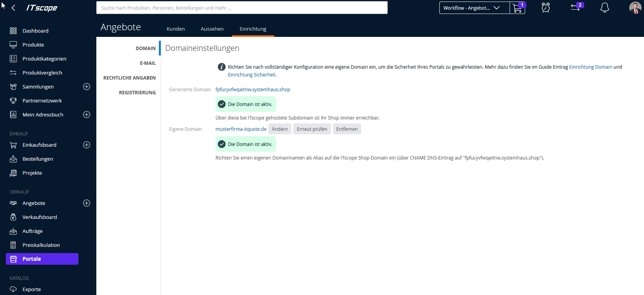Image resolution: width=644 pixels, height=295 pixels.
Task: Click the user profile avatar
Action: pyautogui.click(x=635, y=8)
